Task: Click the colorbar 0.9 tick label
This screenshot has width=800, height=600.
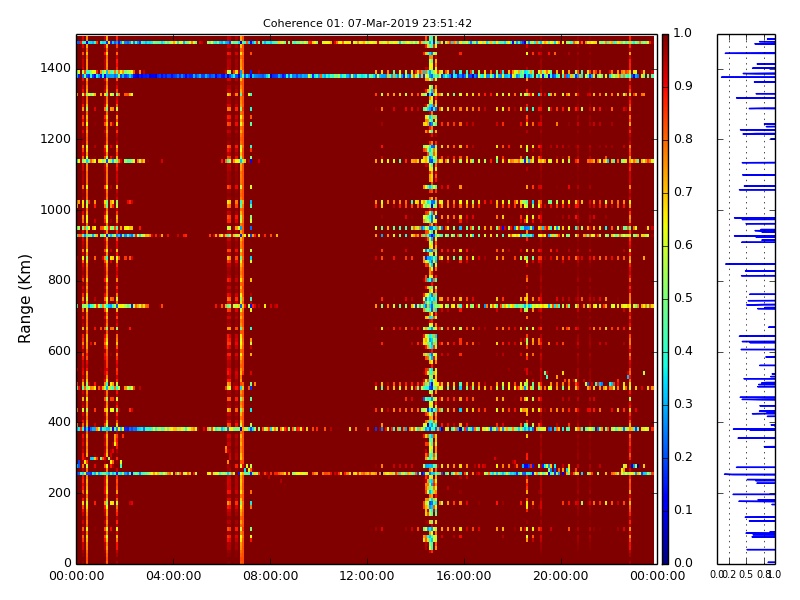Action: (x=683, y=86)
